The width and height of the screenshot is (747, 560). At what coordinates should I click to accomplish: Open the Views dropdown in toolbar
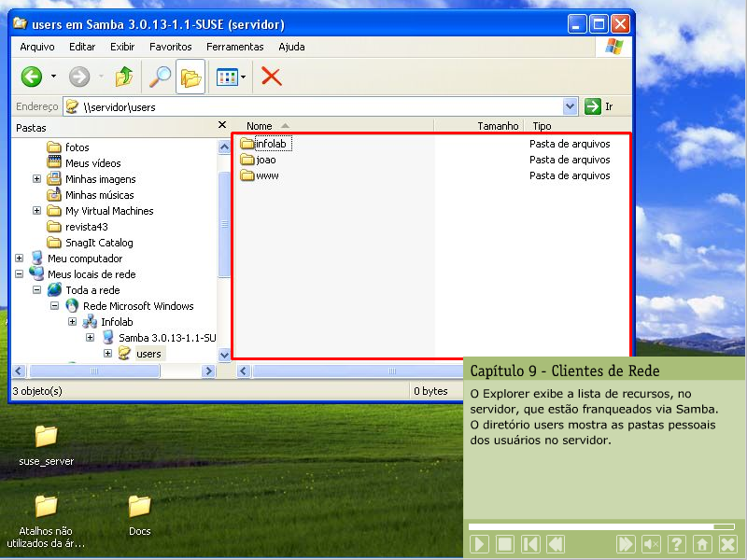click(231, 77)
